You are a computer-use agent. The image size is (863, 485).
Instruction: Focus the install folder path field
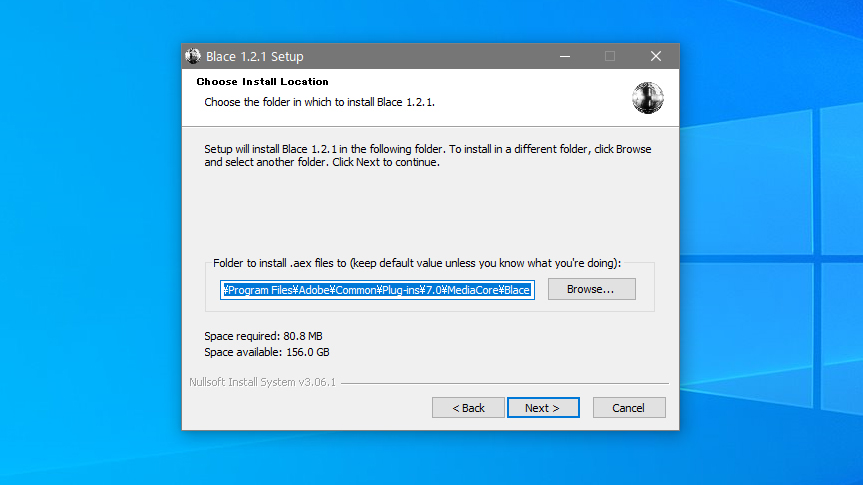377,290
